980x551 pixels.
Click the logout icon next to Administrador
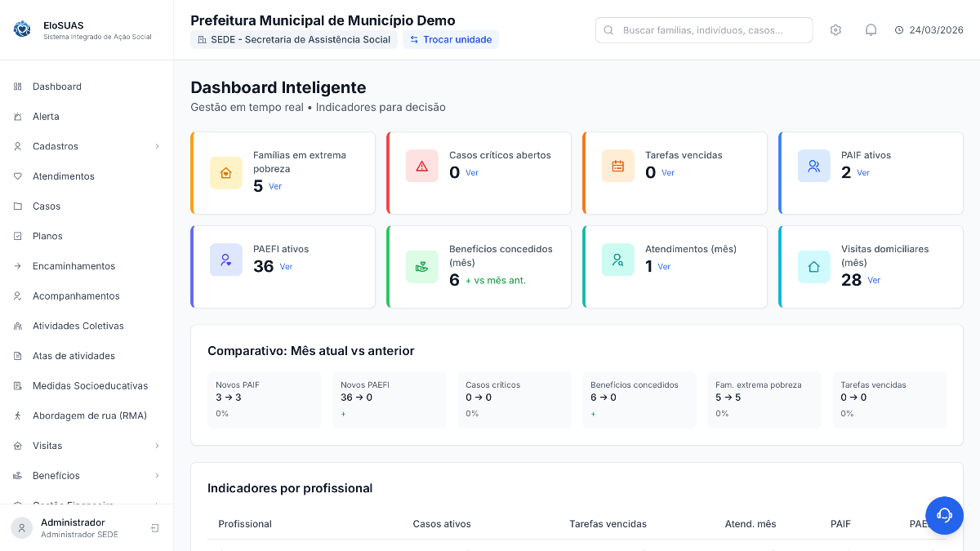coord(155,528)
